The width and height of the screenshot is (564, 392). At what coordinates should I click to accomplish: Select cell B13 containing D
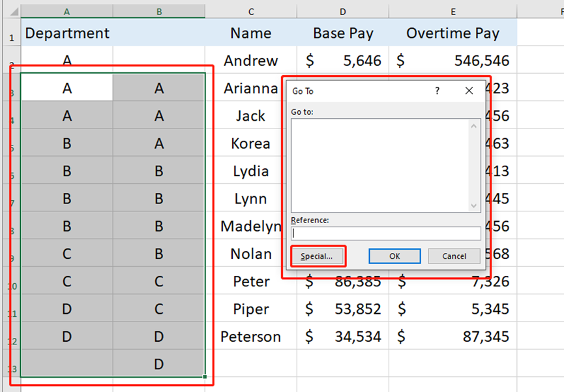[159, 363]
